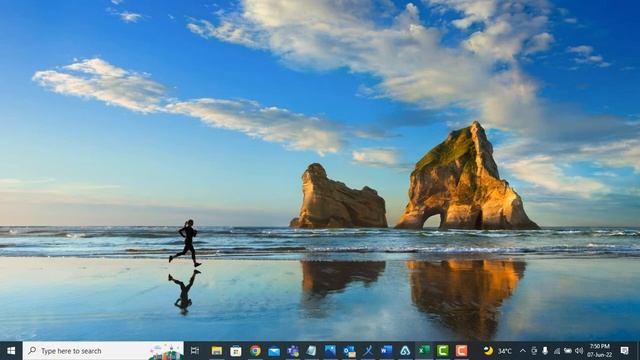Click the Meet Now tray icon
640x360 pixels.
[534, 351]
